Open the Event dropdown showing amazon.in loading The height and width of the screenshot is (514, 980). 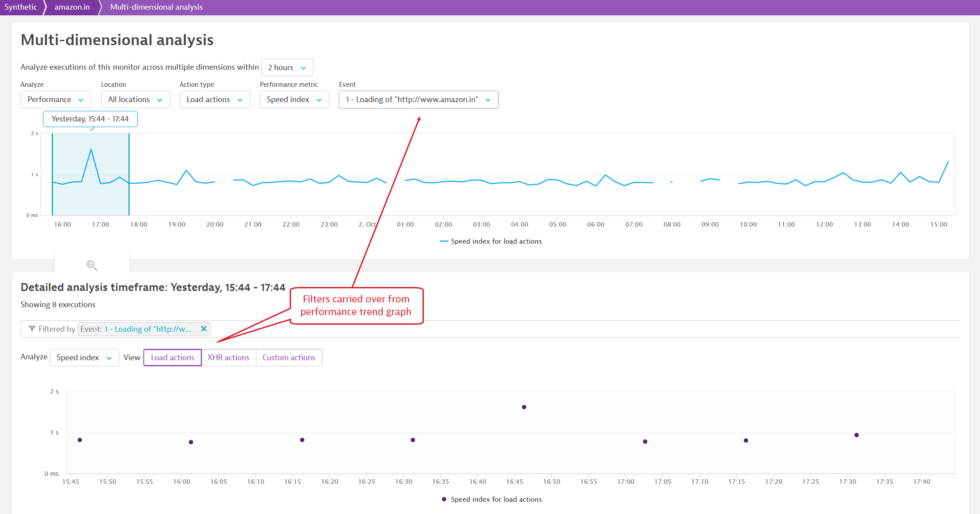coord(419,99)
